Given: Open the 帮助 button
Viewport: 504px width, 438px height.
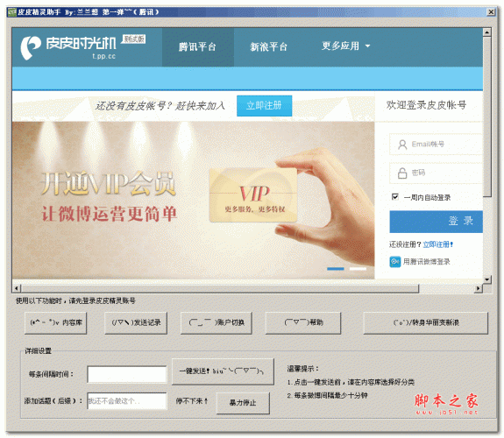Looking at the screenshot, I should point(302,322).
